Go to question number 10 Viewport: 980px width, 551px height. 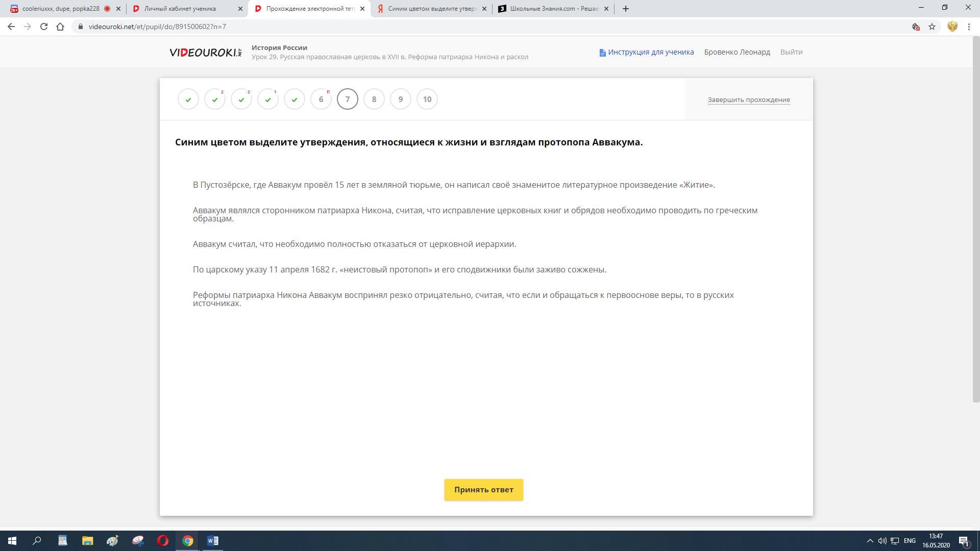pos(427,99)
